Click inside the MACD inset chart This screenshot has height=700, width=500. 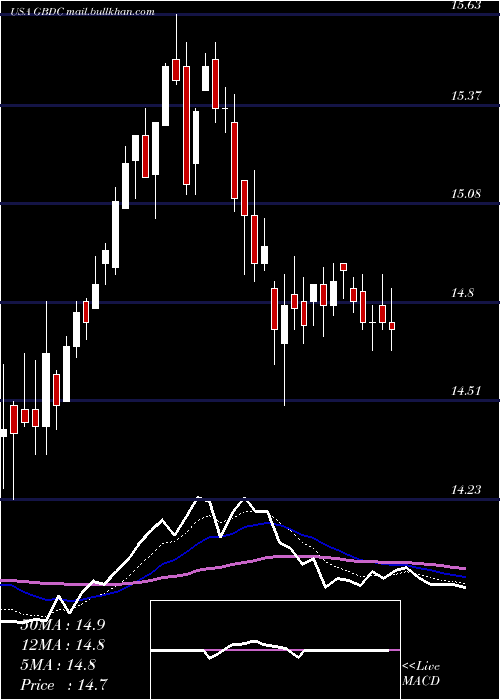pyautogui.click(x=275, y=650)
